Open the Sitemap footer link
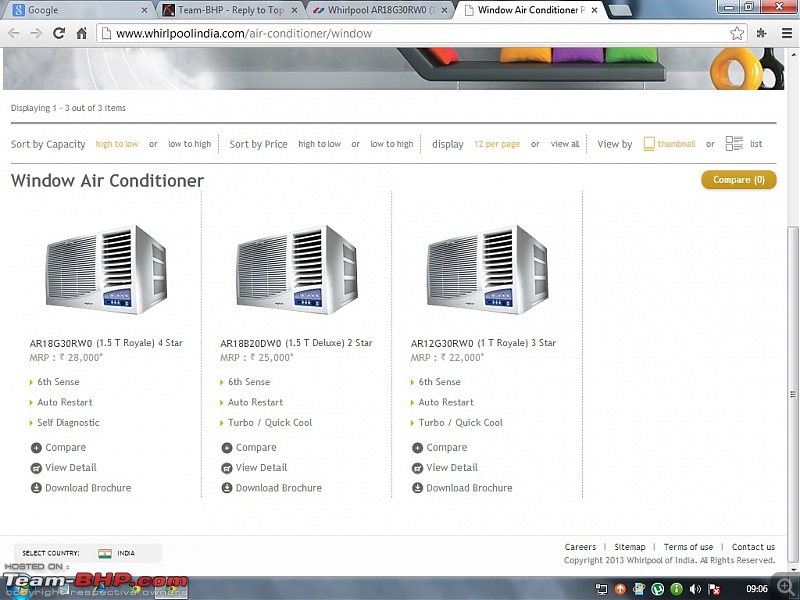 coord(630,547)
